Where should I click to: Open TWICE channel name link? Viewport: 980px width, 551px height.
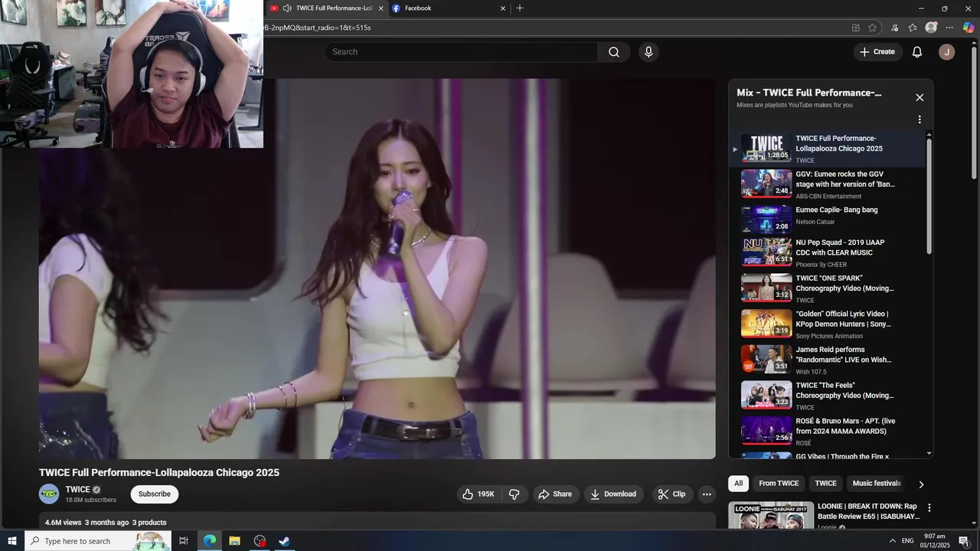[78, 490]
